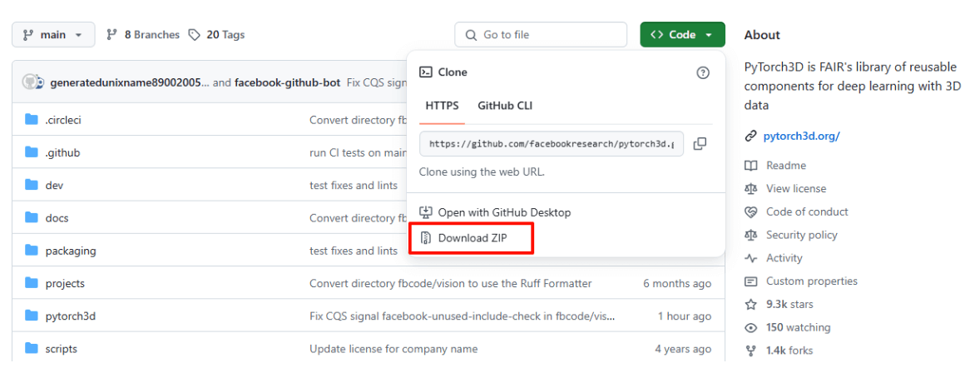Open the packaging folder
Screen dimensions: 980x378
point(71,251)
